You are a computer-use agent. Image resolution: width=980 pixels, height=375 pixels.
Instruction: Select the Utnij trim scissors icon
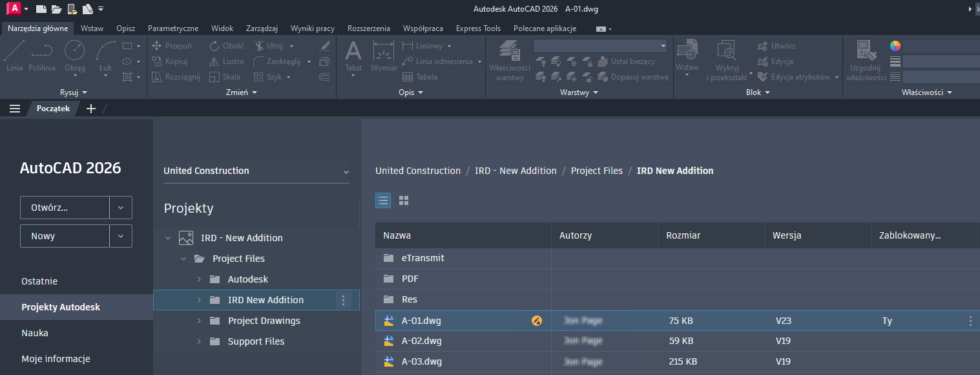click(259, 46)
